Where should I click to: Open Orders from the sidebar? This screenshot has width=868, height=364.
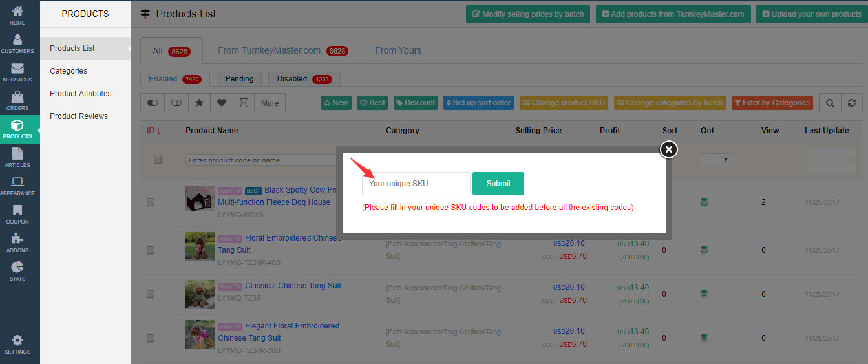[x=17, y=101]
